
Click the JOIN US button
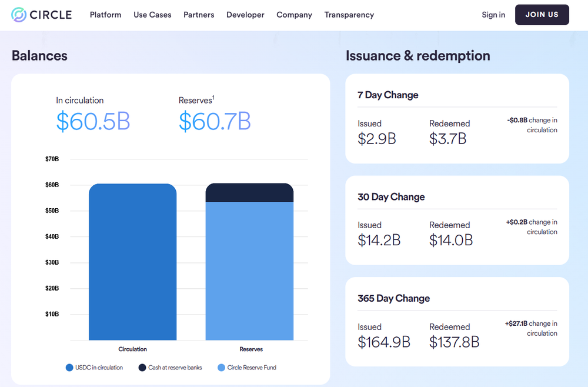pos(542,15)
